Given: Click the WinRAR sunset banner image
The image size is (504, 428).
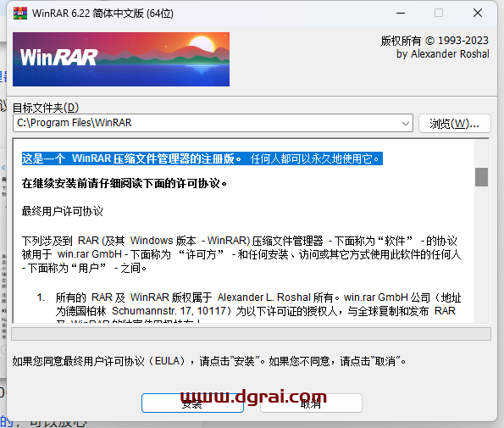Looking at the screenshot, I should (121, 59).
